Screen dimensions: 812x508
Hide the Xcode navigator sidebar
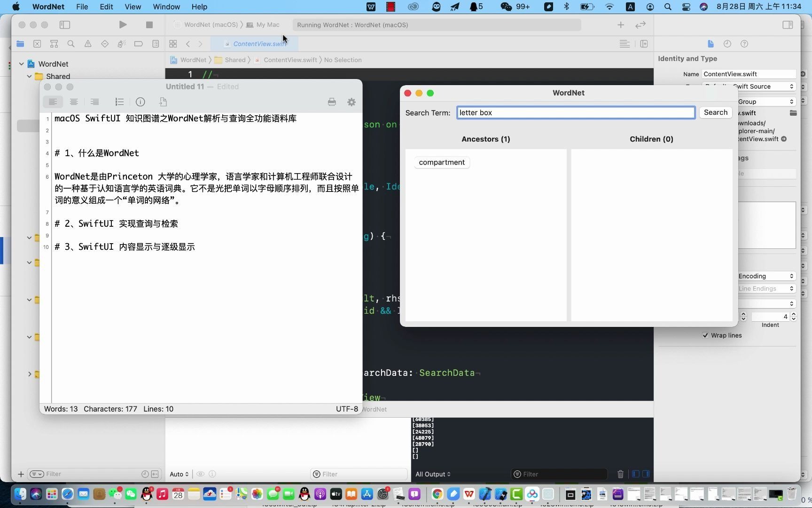[x=65, y=24]
